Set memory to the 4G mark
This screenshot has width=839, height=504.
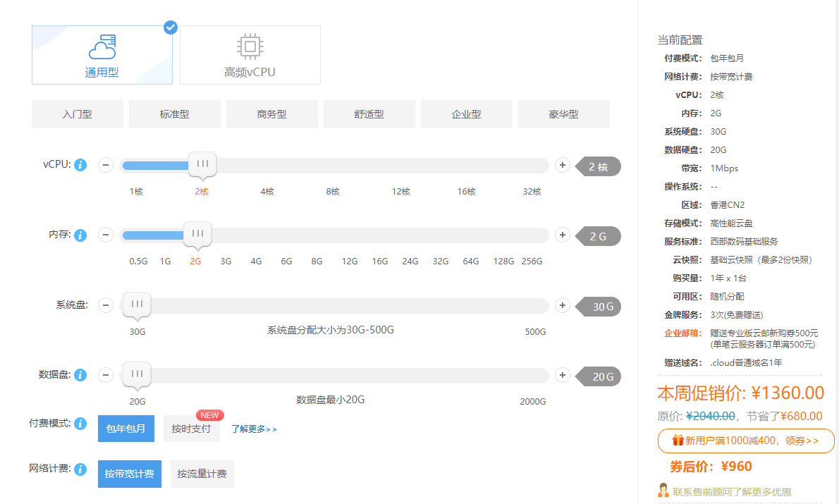pos(257,261)
